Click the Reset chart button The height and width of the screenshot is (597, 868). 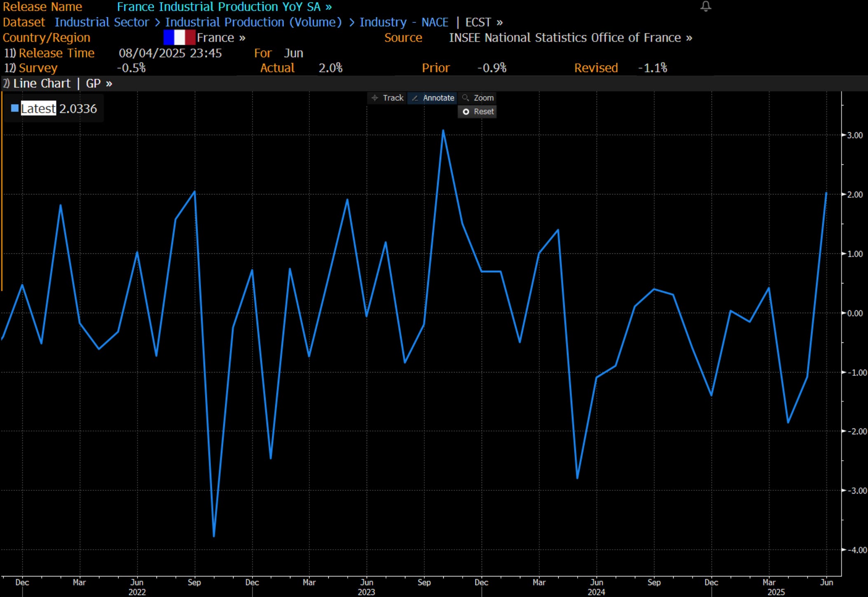[x=477, y=112]
